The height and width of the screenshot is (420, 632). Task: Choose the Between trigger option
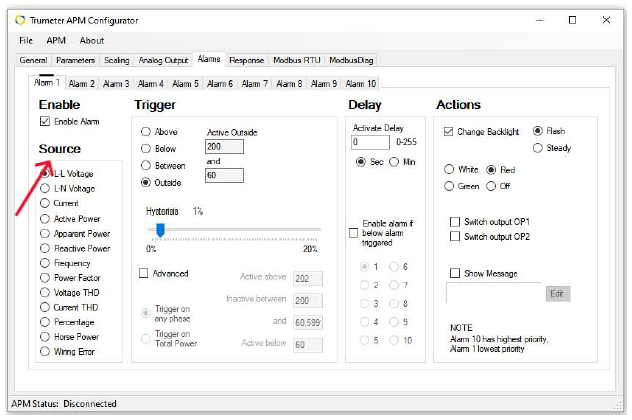146,166
